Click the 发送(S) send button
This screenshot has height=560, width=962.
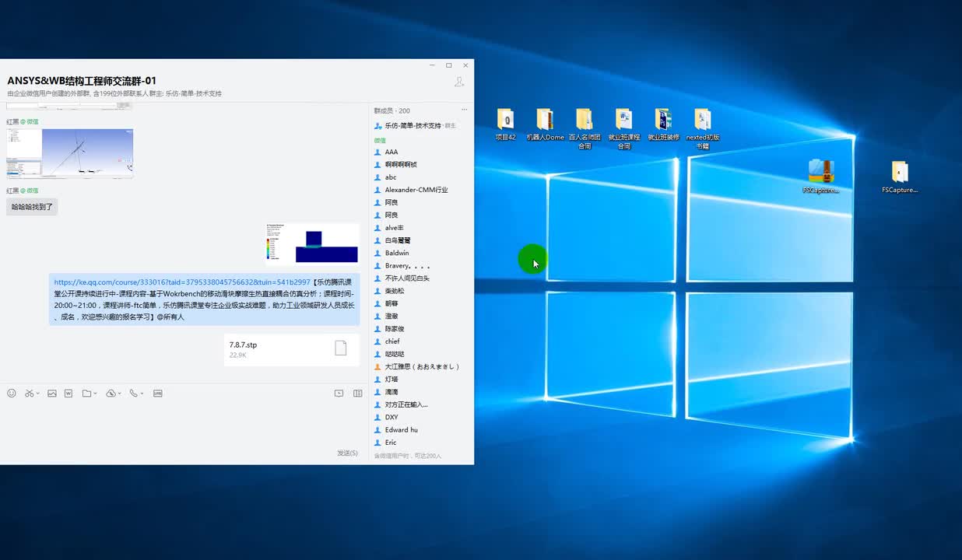[x=347, y=453]
